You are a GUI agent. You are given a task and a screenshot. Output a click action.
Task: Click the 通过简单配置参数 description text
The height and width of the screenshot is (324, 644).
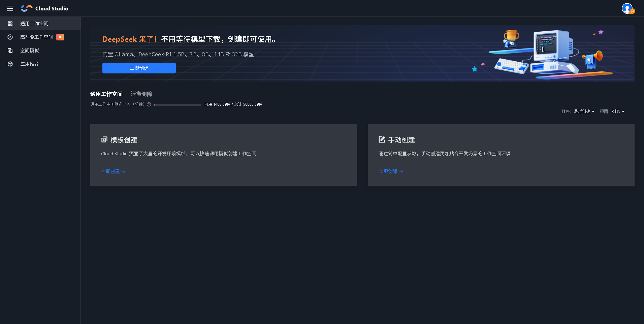[x=445, y=154]
